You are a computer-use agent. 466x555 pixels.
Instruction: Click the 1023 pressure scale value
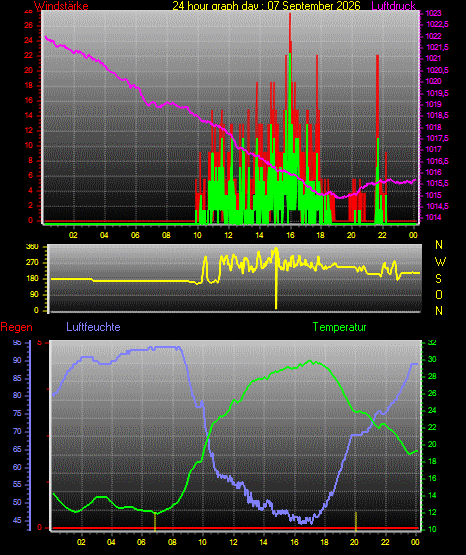(x=433, y=13)
